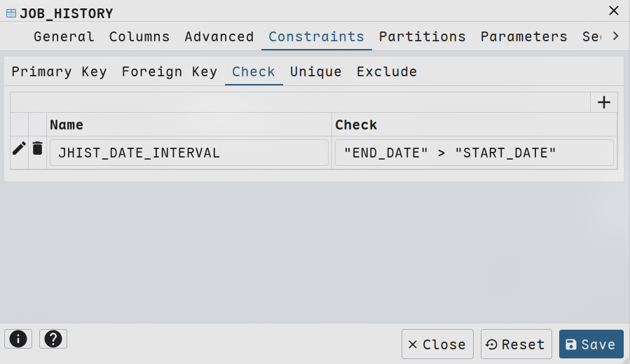Click the Save button

tap(591, 344)
